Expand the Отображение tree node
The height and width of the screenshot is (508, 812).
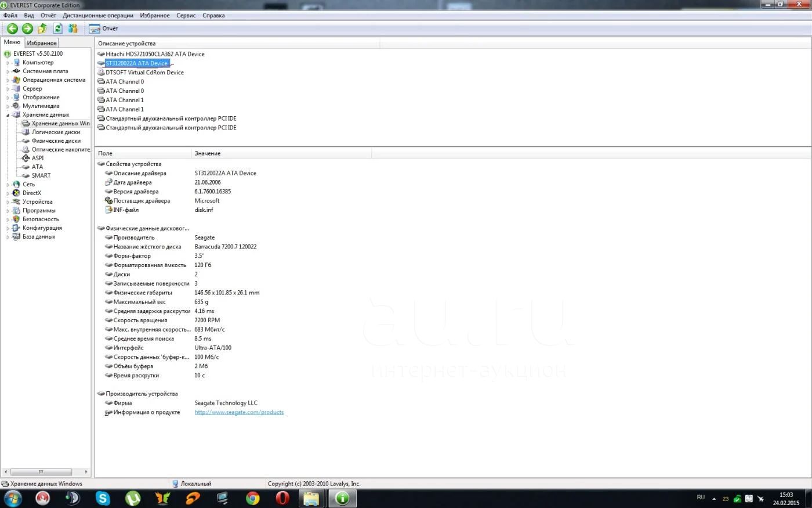[8, 98]
